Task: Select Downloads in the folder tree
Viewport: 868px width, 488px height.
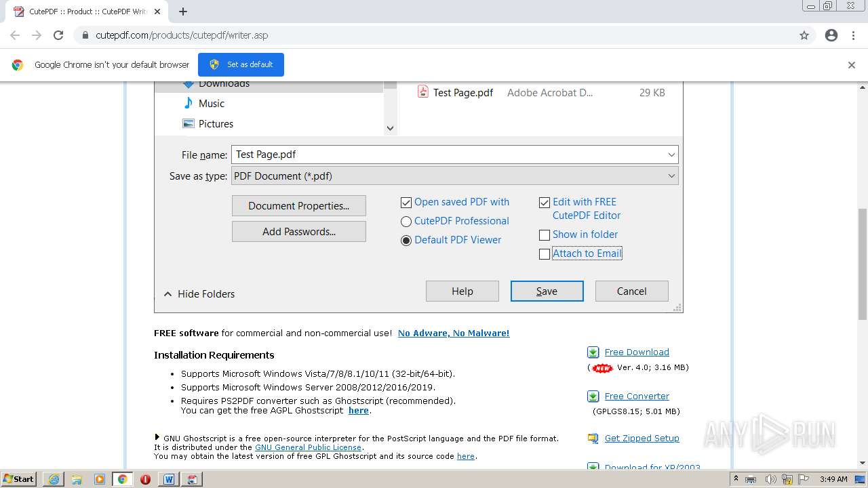Action: tap(224, 83)
